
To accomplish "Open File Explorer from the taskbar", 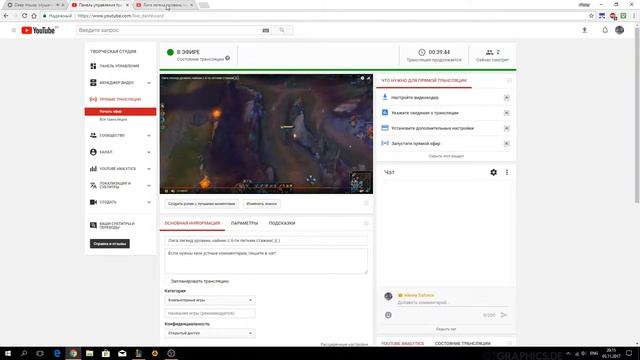I will pyautogui.click(x=89, y=353).
